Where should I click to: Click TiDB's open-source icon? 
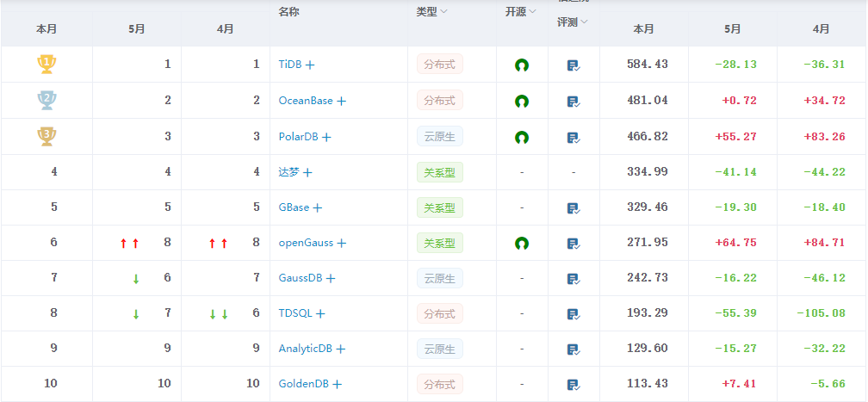point(522,65)
